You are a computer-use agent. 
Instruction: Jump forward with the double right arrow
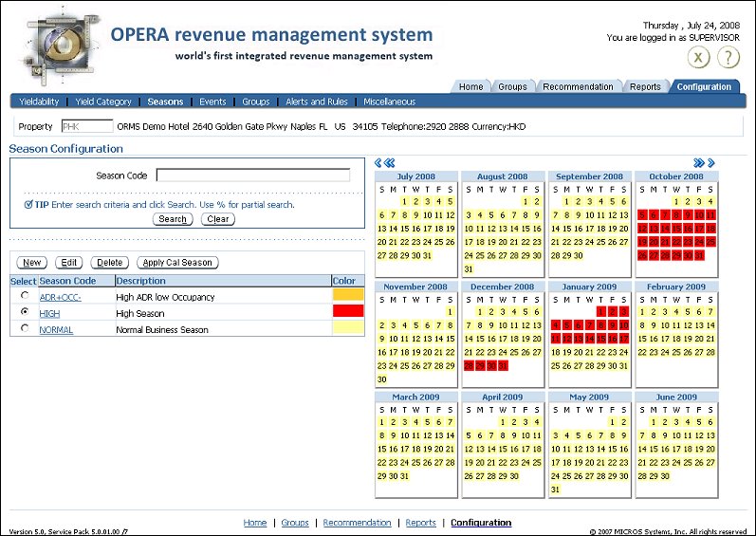tap(699, 163)
